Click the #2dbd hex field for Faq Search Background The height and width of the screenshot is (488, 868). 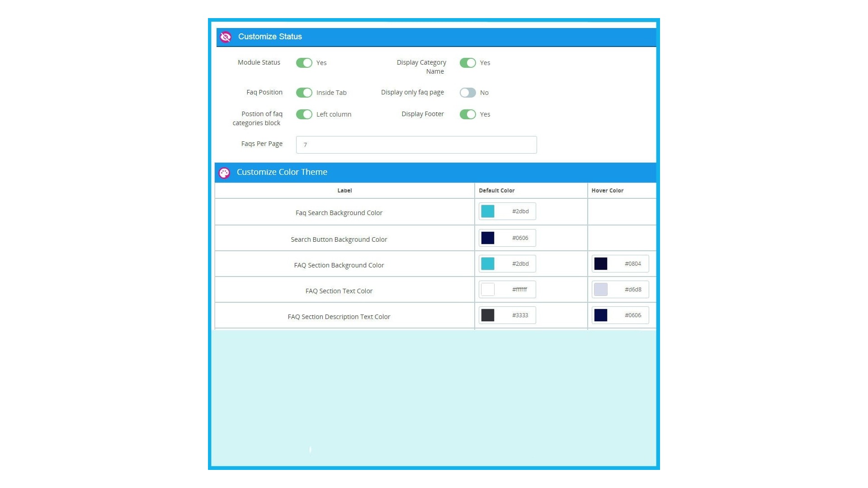(520, 211)
